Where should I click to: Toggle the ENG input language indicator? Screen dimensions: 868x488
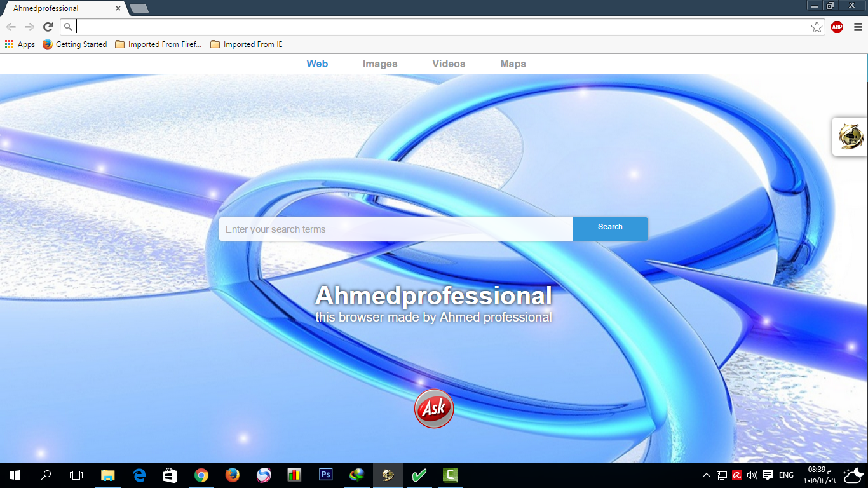(x=786, y=475)
